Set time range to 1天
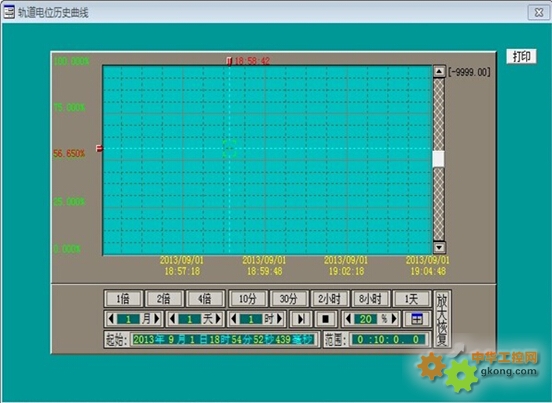552x403 pixels. pyautogui.click(x=411, y=299)
